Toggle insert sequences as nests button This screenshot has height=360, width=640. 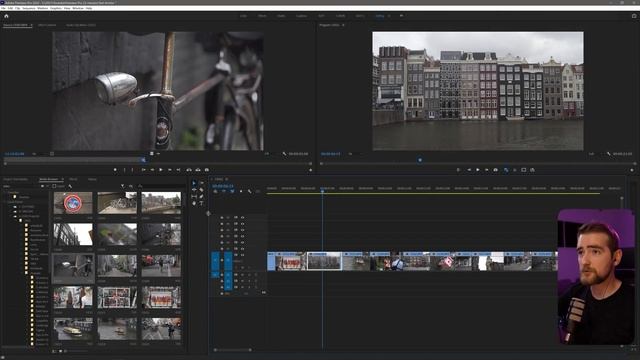pos(216,191)
